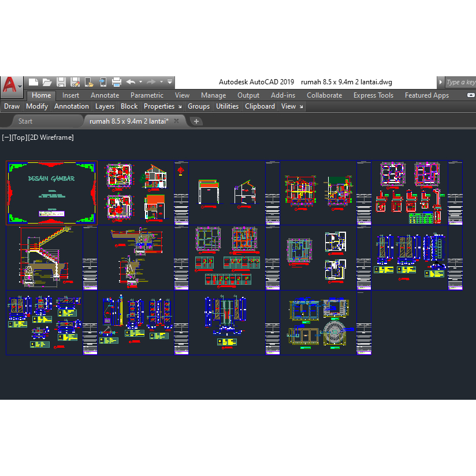Viewport: 476px width, 476px height.
Task: Click the search keyword input field
Action: [x=460, y=82]
